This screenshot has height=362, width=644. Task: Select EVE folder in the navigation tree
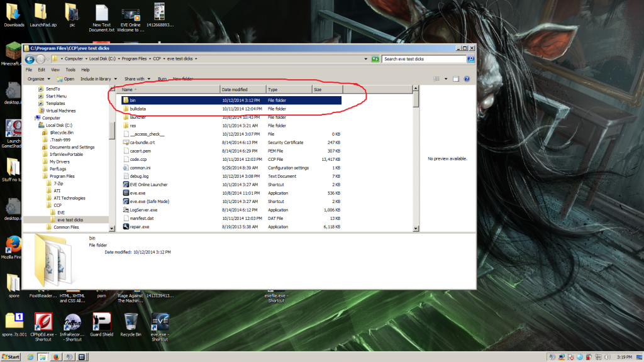(61, 212)
